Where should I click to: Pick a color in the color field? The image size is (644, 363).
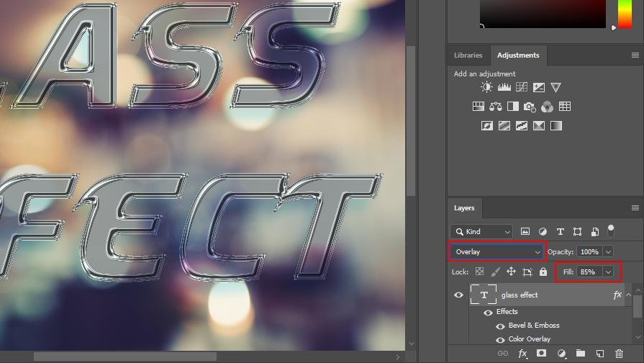[x=543, y=14]
